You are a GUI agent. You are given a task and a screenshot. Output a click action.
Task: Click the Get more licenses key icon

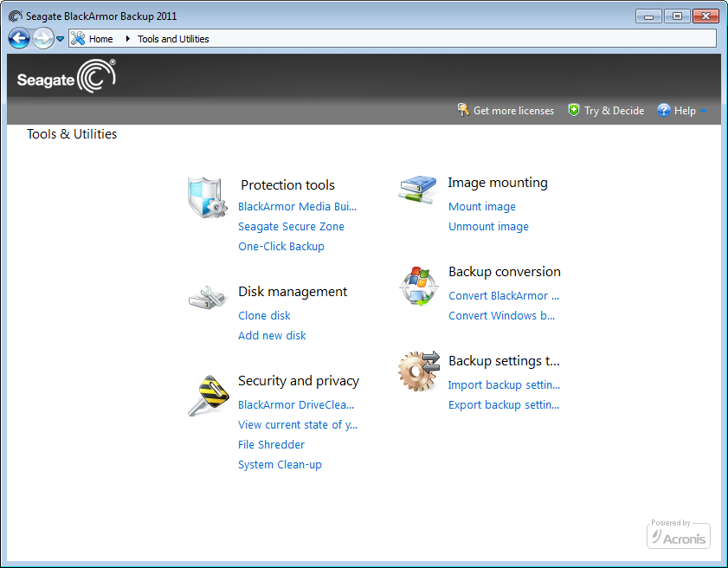(x=463, y=110)
